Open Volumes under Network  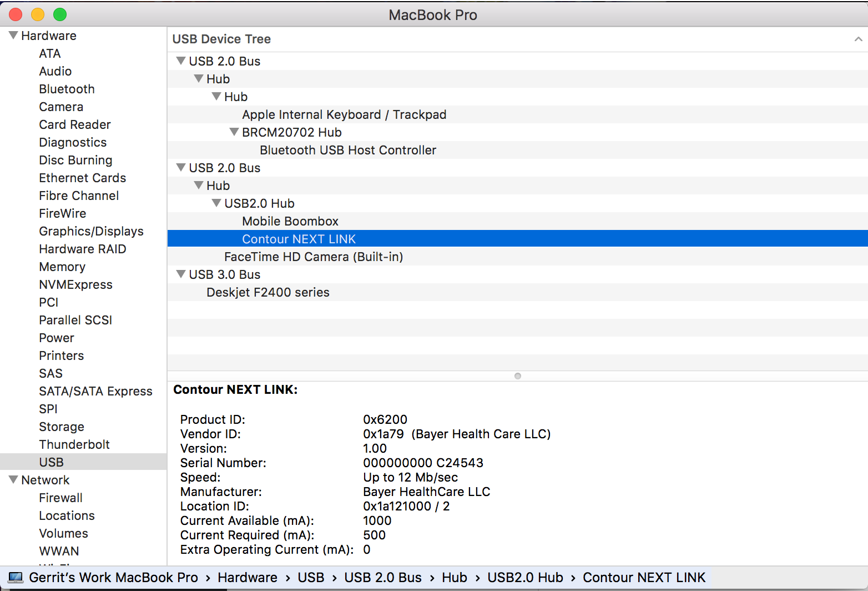(x=64, y=533)
